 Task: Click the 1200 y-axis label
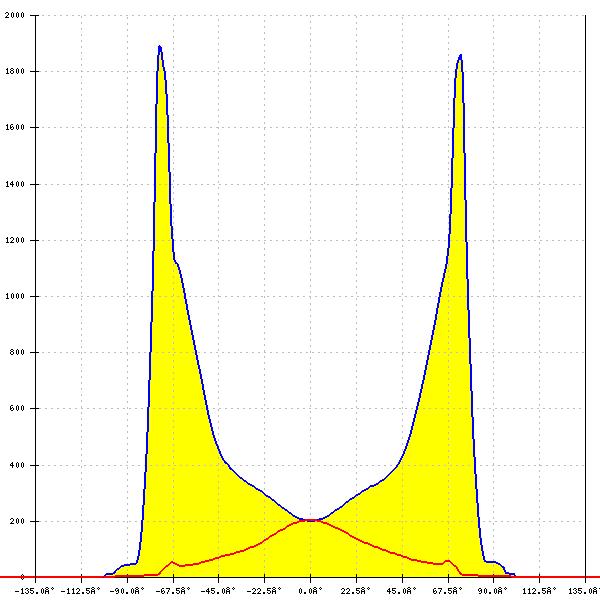pos(15,240)
